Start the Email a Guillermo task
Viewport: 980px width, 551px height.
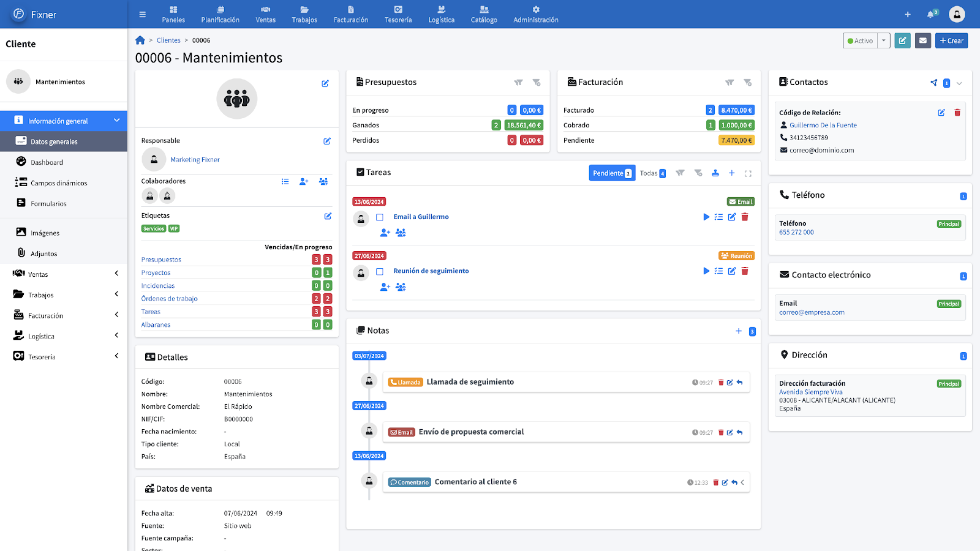pos(706,217)
